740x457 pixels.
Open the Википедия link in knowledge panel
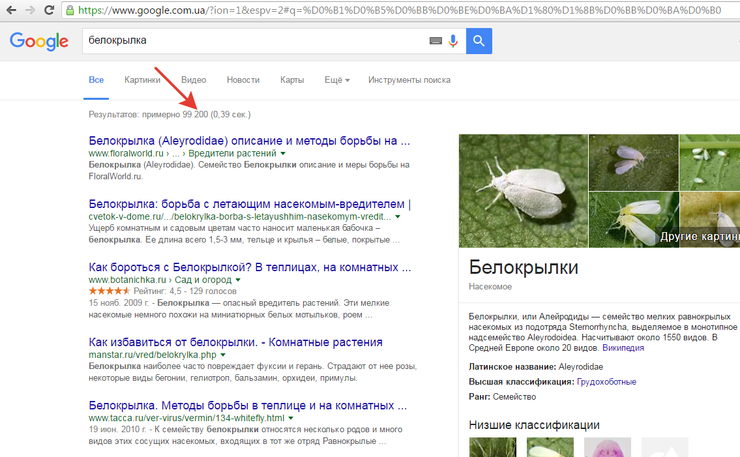point(624,349)
